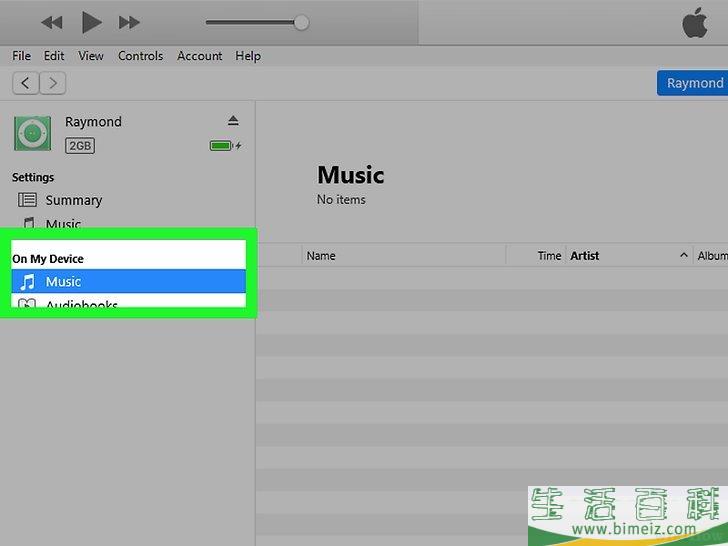This screenshot has height=546, width=728.
Task: Skip forward to the next track
Action: 129,22
